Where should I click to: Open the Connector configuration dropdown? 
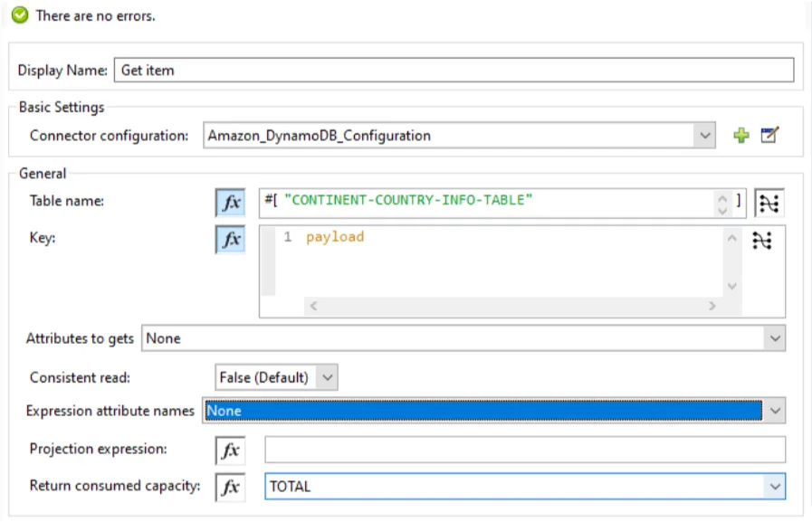pos(704,136)
